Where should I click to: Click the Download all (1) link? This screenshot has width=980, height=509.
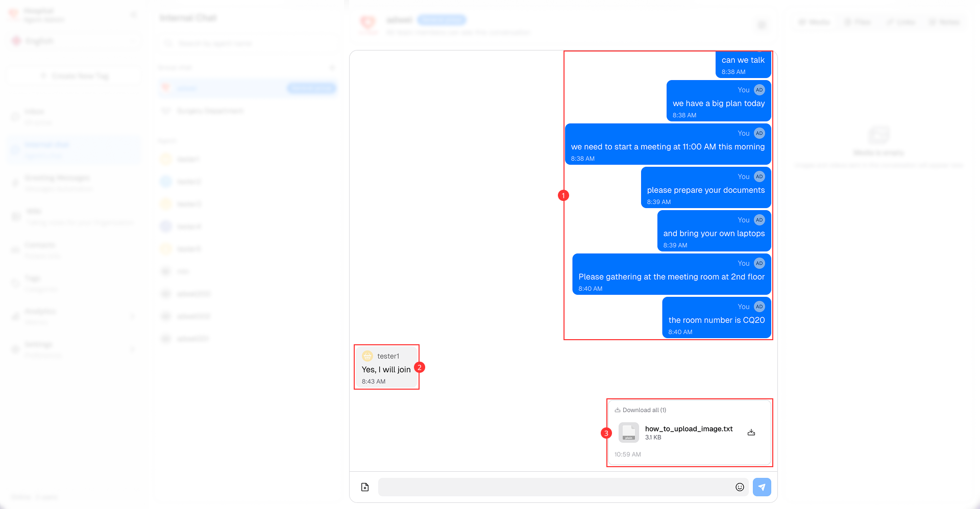(x=641, y=410)
